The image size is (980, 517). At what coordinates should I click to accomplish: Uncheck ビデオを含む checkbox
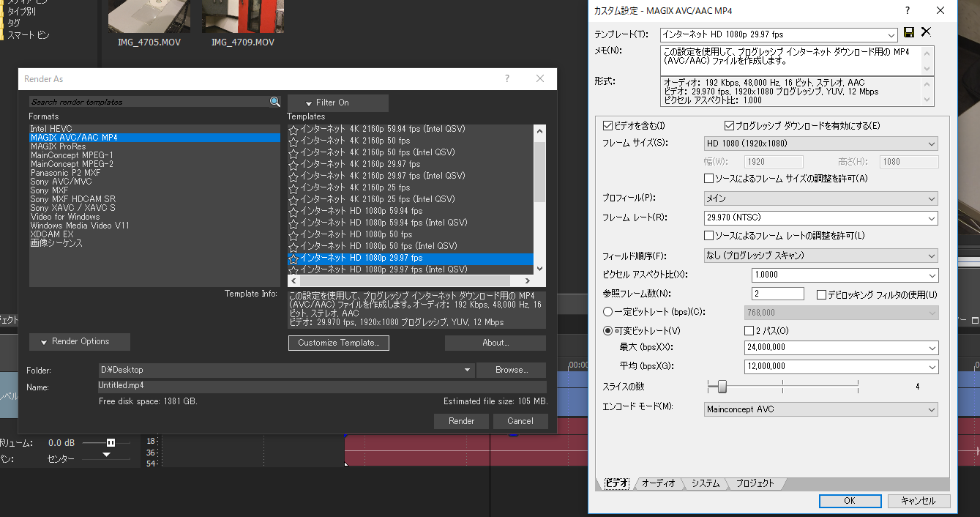pyautogui.click(x=607, y=124)
